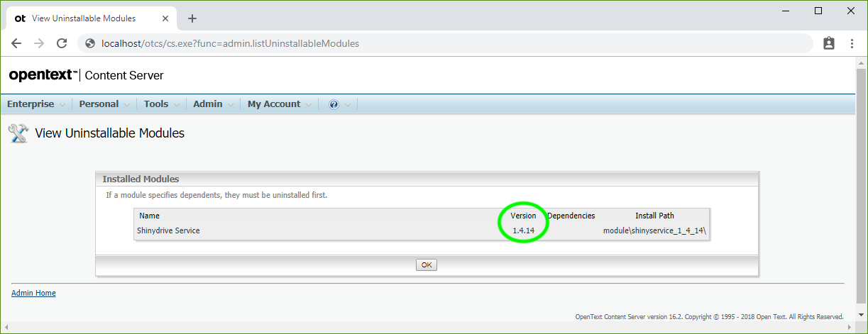Click the browser forward arrow

(39, 43)
